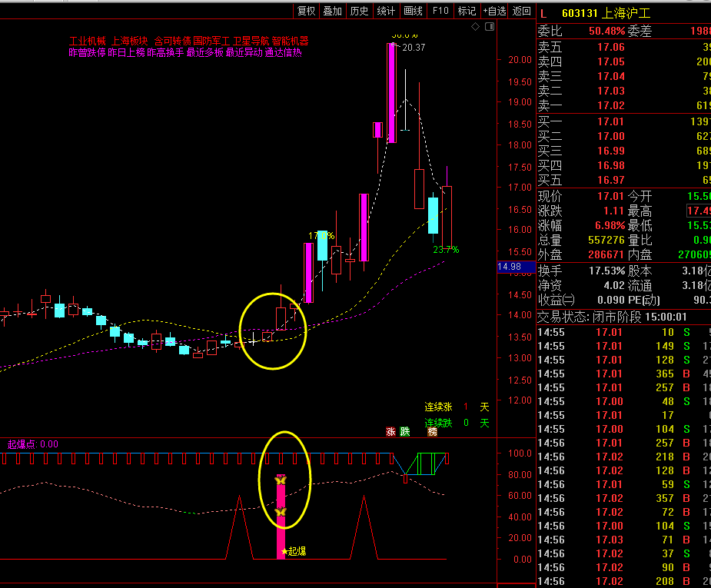Image resolution: width=711 pixels, height=588 pixels.
Task: Click the diamond icon above the chart
Action: click(475, 27)
